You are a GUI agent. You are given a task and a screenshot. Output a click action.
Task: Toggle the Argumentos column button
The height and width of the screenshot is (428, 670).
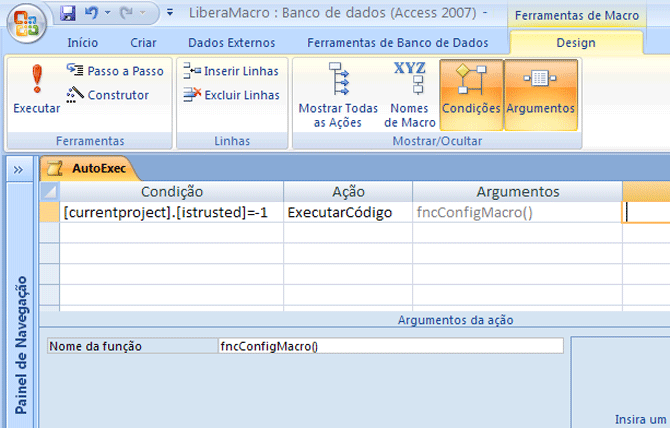pos(541,95)
